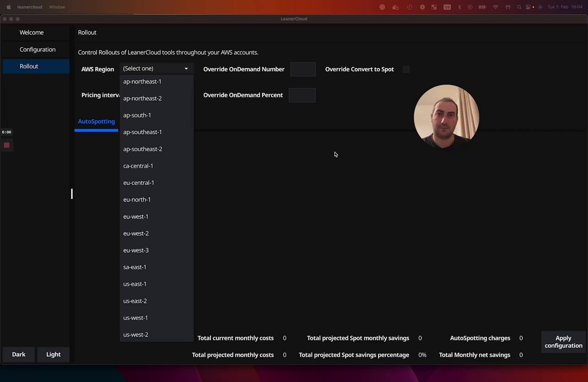This screenshot has width=588, height=382.
Task: Select eu-west-1 region
Action: [157, 217]
